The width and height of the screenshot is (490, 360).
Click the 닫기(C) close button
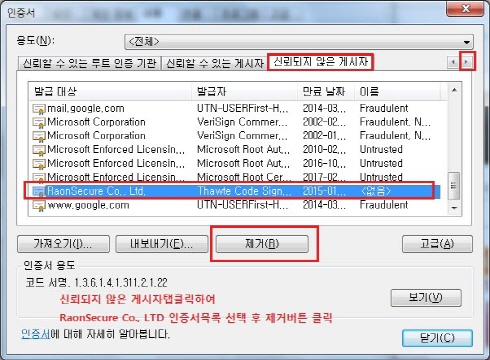coord(437,338)
